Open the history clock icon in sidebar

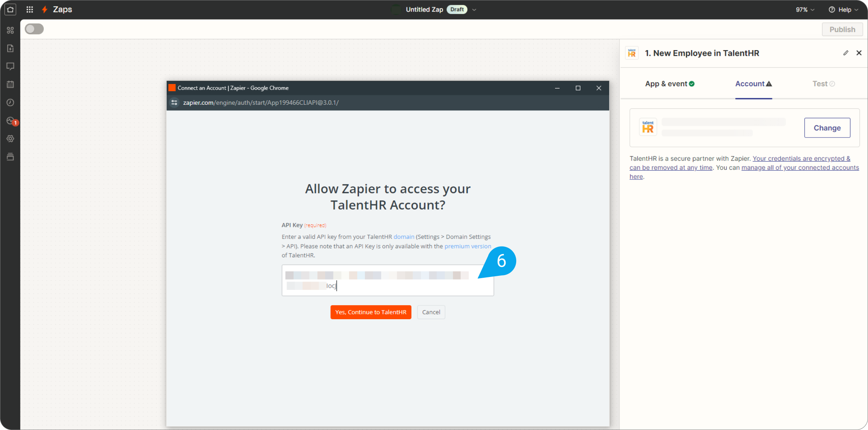pos(10,103)
